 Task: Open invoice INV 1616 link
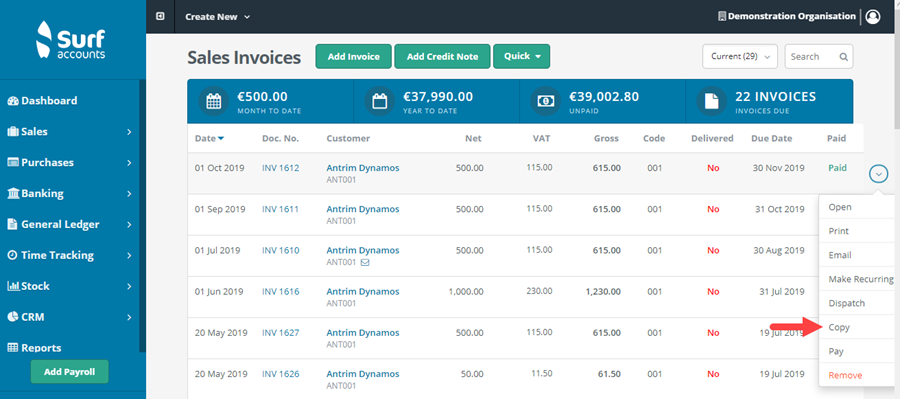click(x=281, y=292)
